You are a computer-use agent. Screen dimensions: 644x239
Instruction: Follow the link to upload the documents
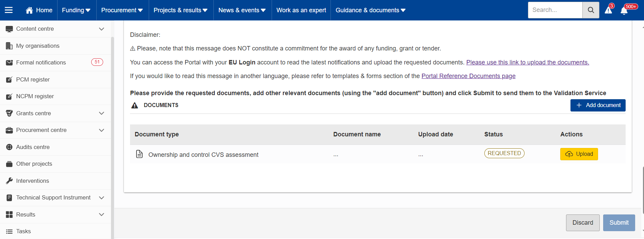528,62
